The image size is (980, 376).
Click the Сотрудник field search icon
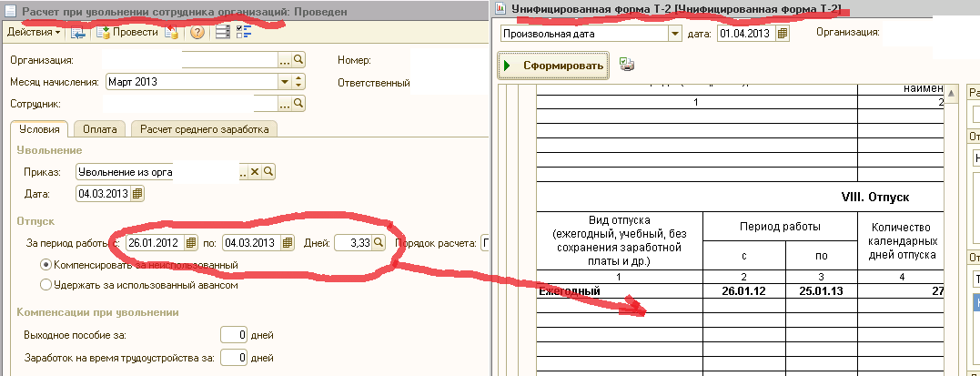298,104
